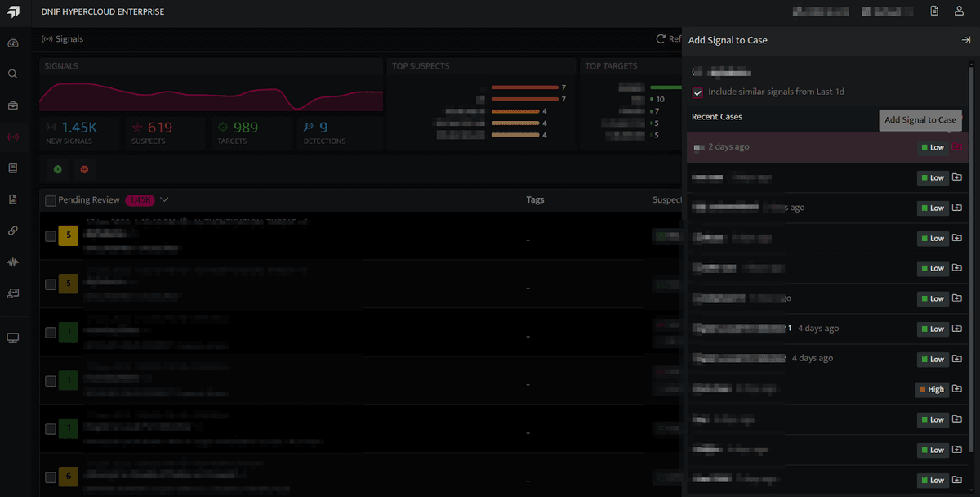
Task: Click the green circle button above Pending Review
Action: [58, 169]
